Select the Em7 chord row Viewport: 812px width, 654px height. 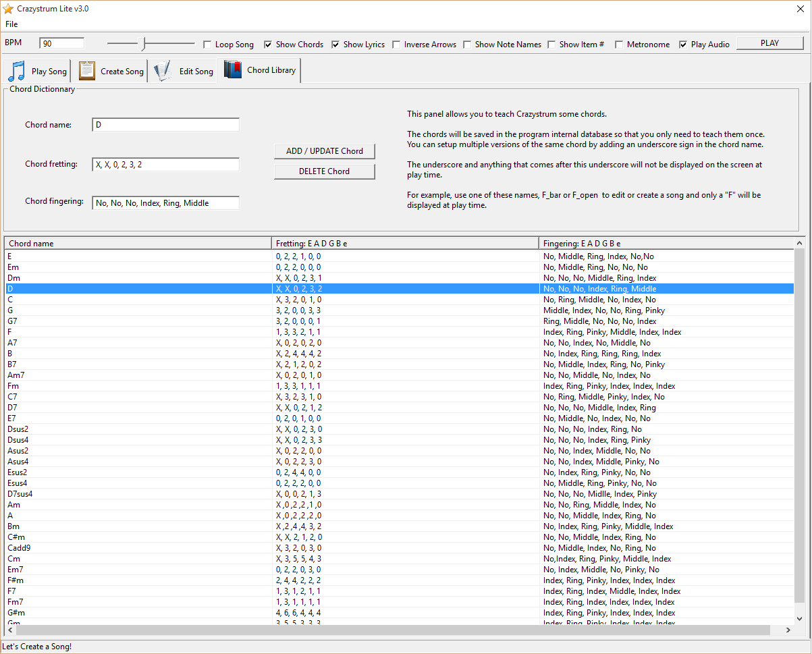point(400,570)
